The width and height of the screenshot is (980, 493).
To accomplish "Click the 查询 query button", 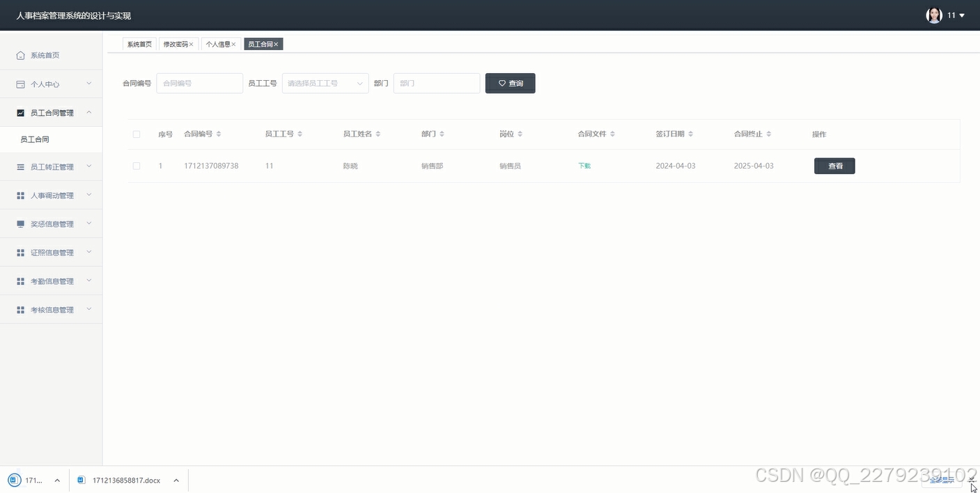I will click(510, 83).
